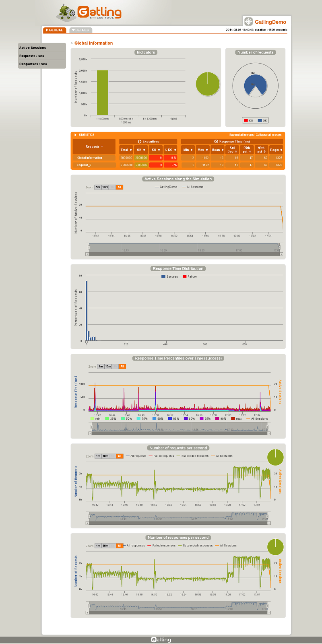Toggle Succeeded requests series legend
This screenshot has width=322, height=644.
point(193,456)
